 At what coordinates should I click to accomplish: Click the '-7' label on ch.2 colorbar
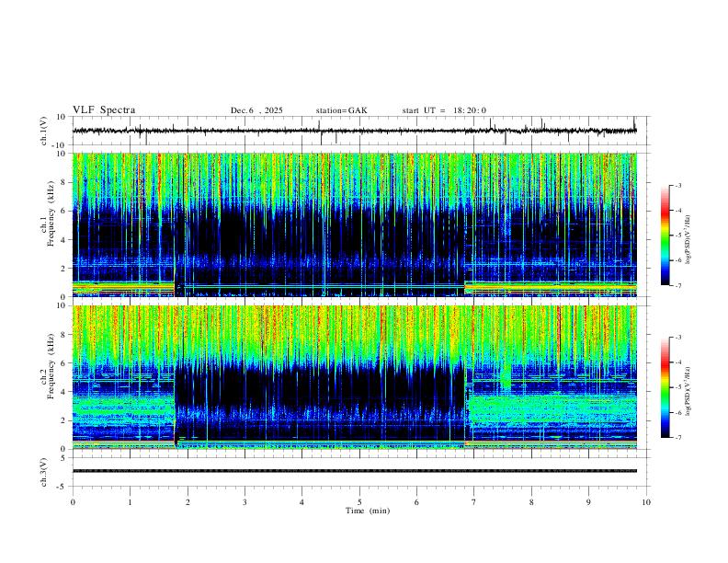678,437
